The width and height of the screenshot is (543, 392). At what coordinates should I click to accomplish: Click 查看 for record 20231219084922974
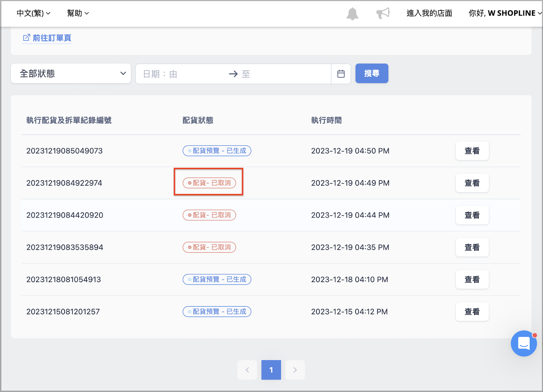pyautogui.click(x=472, y=183)
